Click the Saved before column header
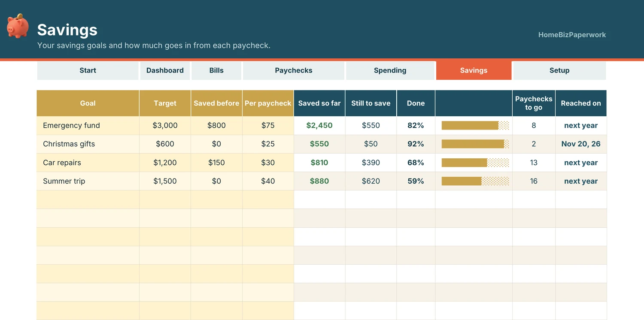This screenshot has height=320, width=644. [216, 103]
